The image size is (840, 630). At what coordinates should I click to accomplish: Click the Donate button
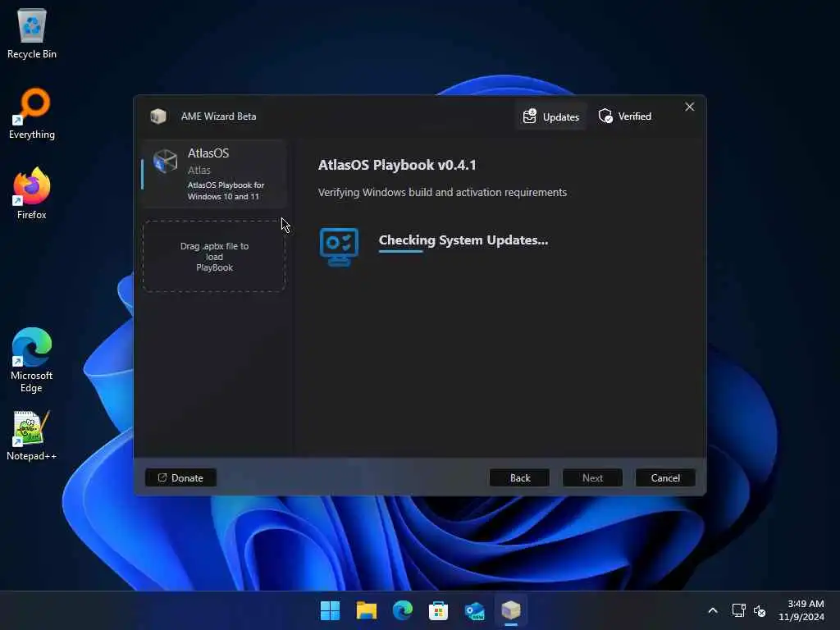[x=180, y=478]
